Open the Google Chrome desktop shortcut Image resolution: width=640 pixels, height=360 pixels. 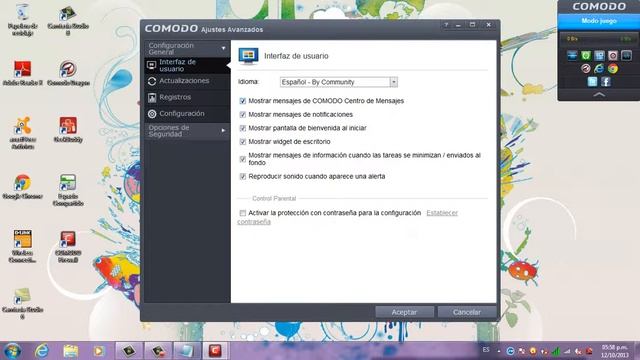click(22, 187)
